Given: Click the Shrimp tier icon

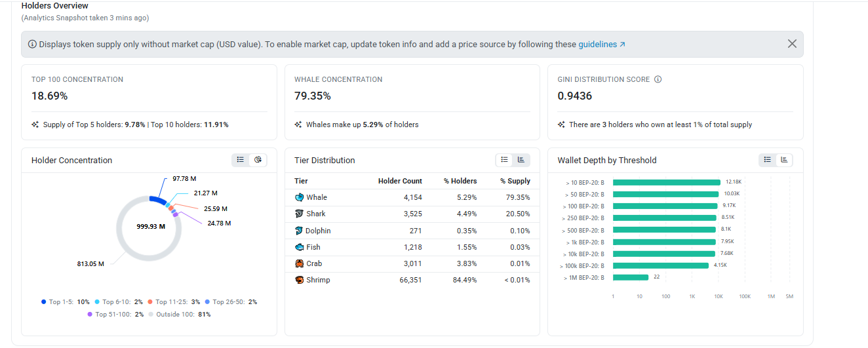Looking at the screenshot, I should 300,280.
